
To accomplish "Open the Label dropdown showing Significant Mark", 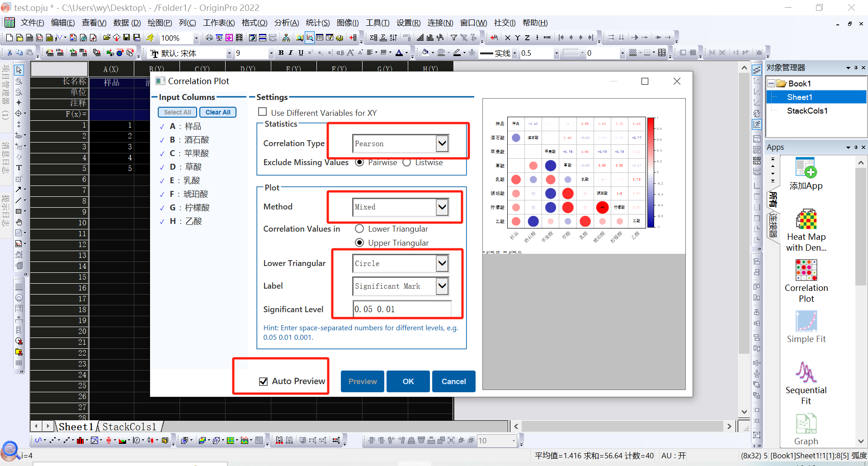I will pos(442,286).
